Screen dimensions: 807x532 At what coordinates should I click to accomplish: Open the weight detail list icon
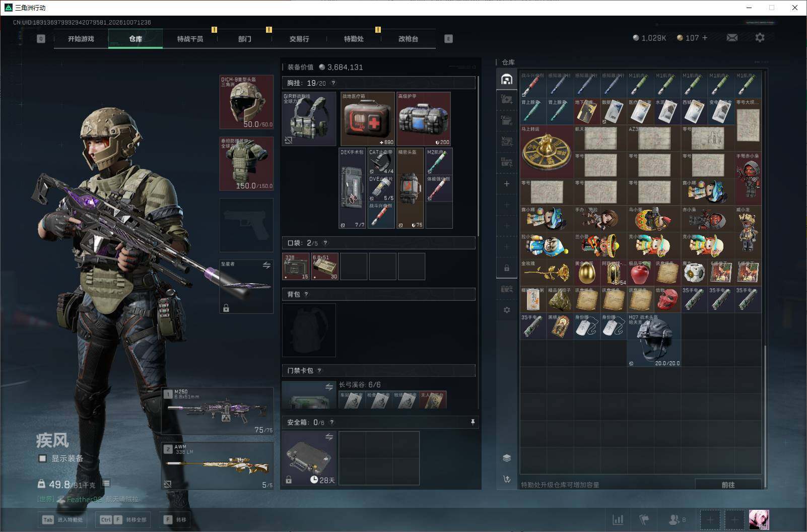pos(106,483)
